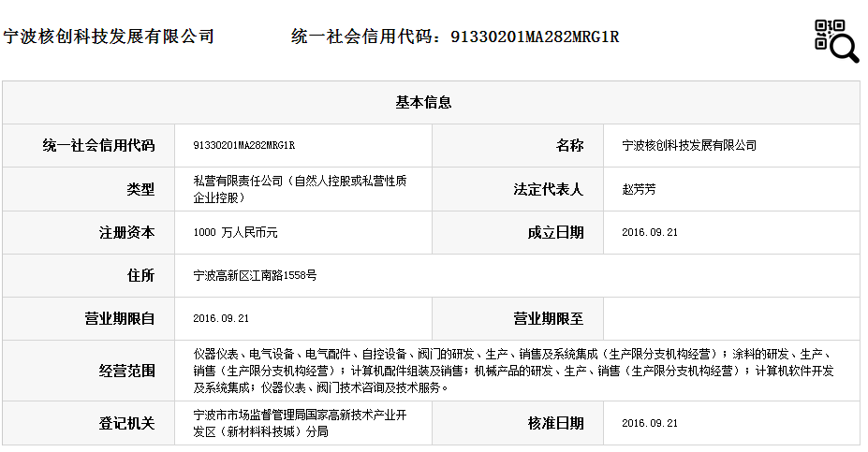868x452 pixels.
Task: Click the 名称 label cell
Action: [569, 145]
